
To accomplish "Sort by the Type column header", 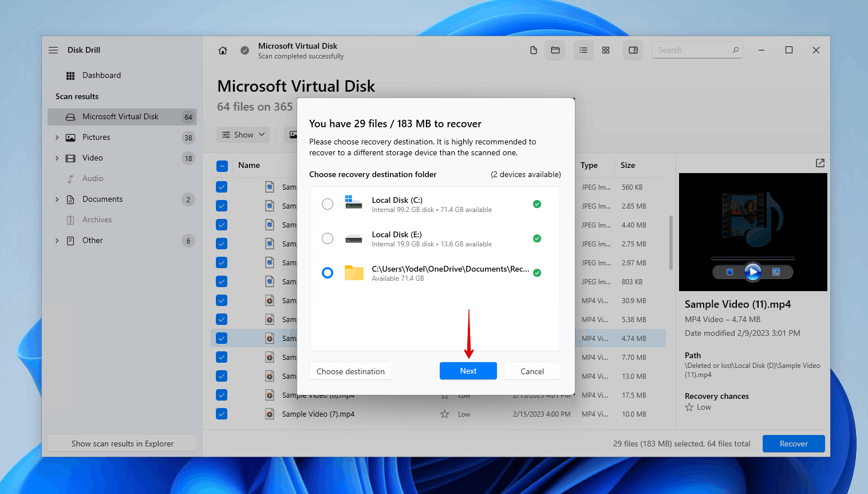I will coord(589,165).
